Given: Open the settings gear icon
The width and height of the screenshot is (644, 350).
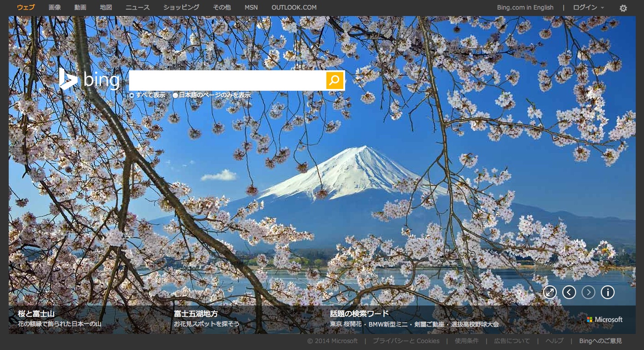Looking at the screenshot, I should tap(623, 8).
